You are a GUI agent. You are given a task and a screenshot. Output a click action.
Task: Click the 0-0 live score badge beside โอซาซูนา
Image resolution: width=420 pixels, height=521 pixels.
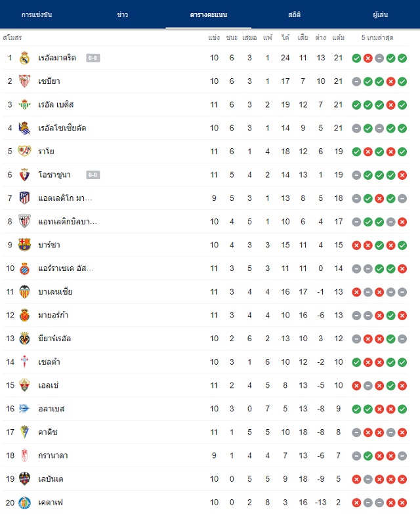coord(93,175)
